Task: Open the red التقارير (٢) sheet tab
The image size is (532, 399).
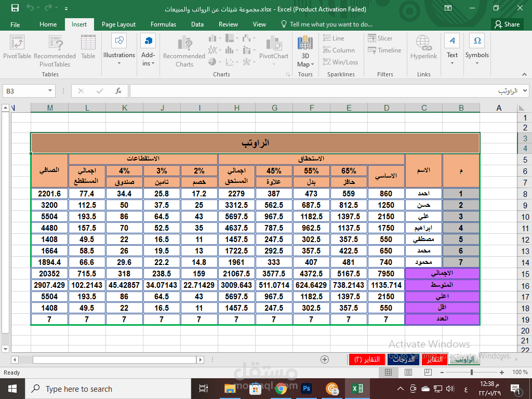Action: tap(367, 360)
